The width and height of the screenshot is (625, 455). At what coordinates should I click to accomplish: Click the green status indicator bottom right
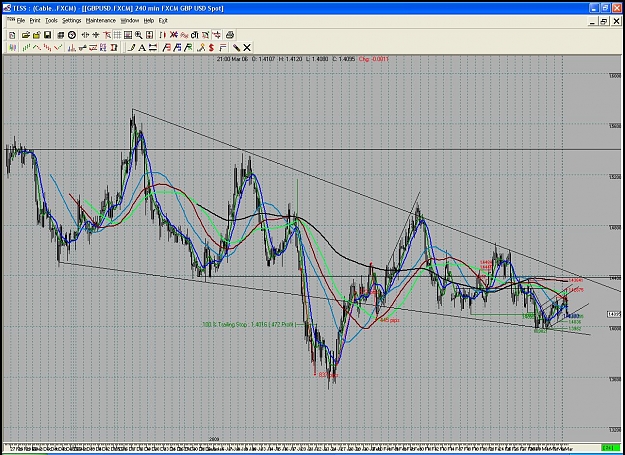609,447
